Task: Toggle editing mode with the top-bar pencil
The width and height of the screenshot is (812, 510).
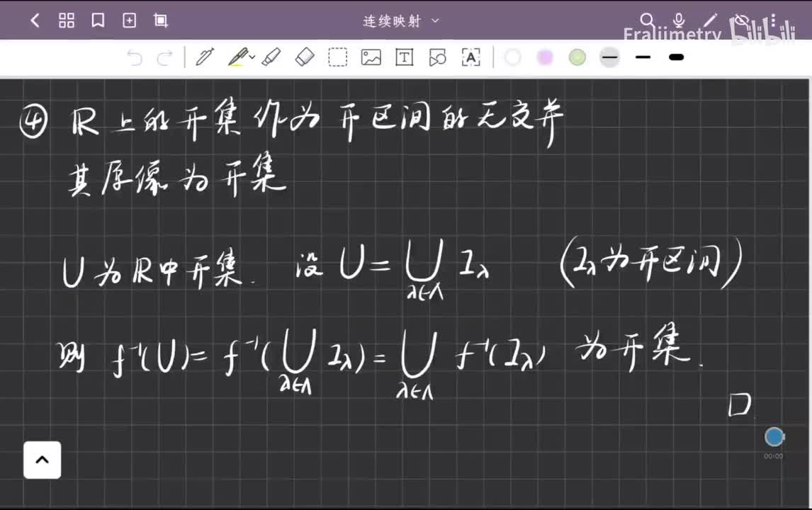Action: tap(710, 21)
